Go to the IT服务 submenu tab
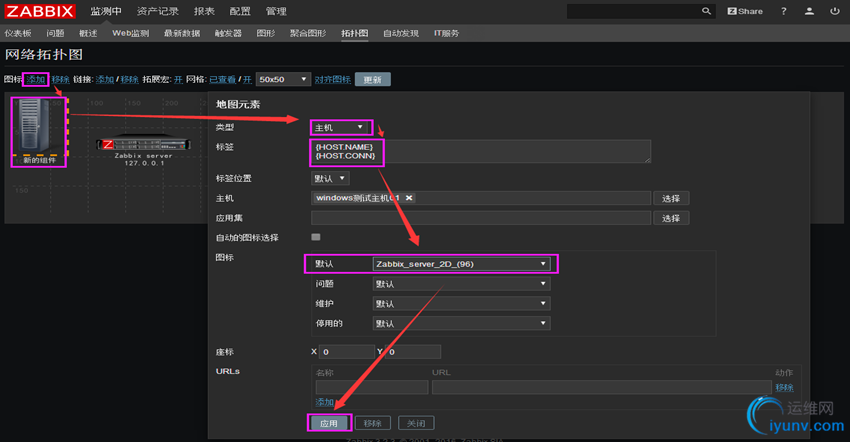This screenshot has height=442, width=850. point(446,33)
